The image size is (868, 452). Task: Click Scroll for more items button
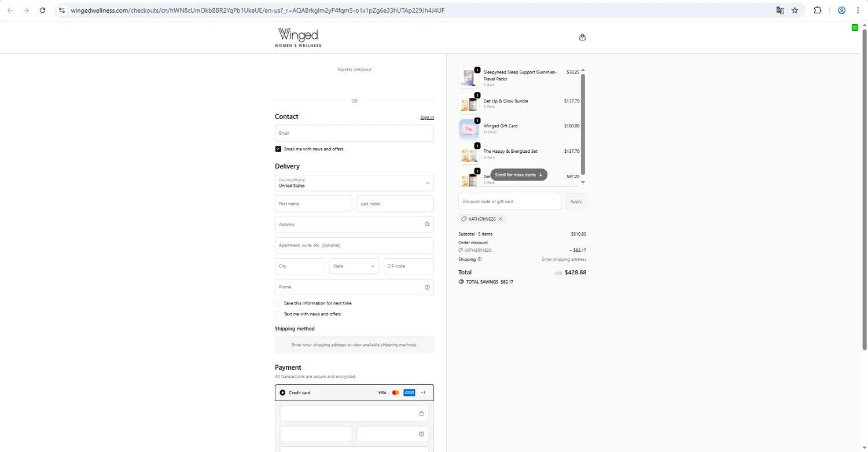point(518,175)
